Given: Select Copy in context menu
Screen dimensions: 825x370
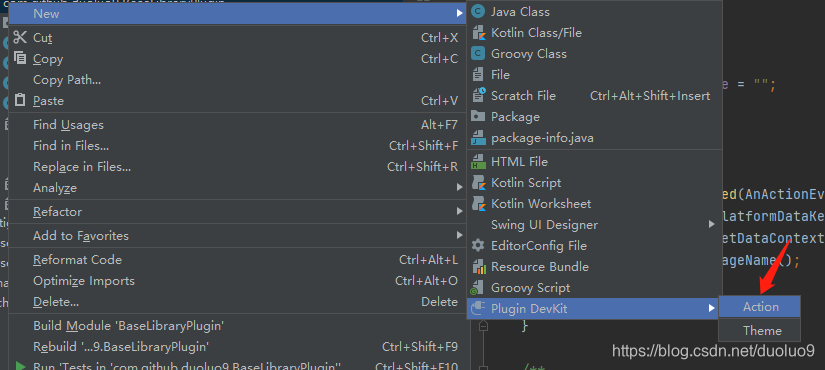Looking at the screenshot, I should [238, 58].
